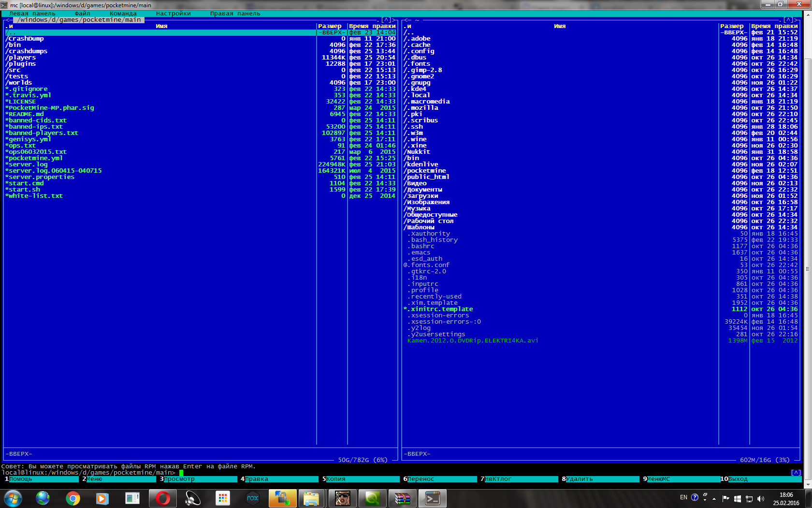Open the Правая панель menu
812x508 pixels.
(x=235, y=14)
